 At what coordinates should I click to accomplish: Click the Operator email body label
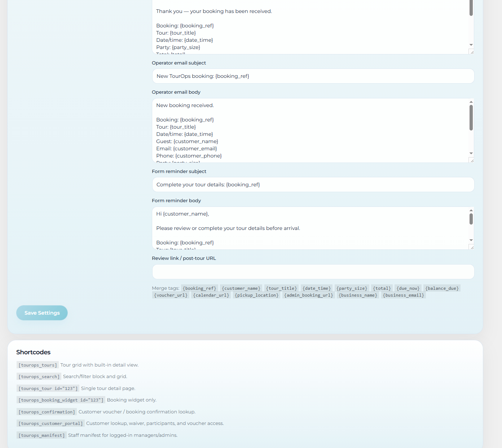176,92
